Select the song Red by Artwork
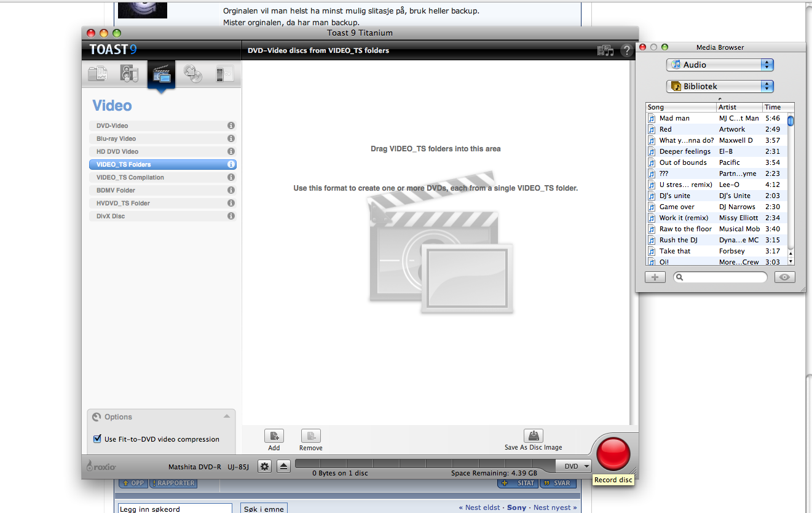 [x=717, y=129]
